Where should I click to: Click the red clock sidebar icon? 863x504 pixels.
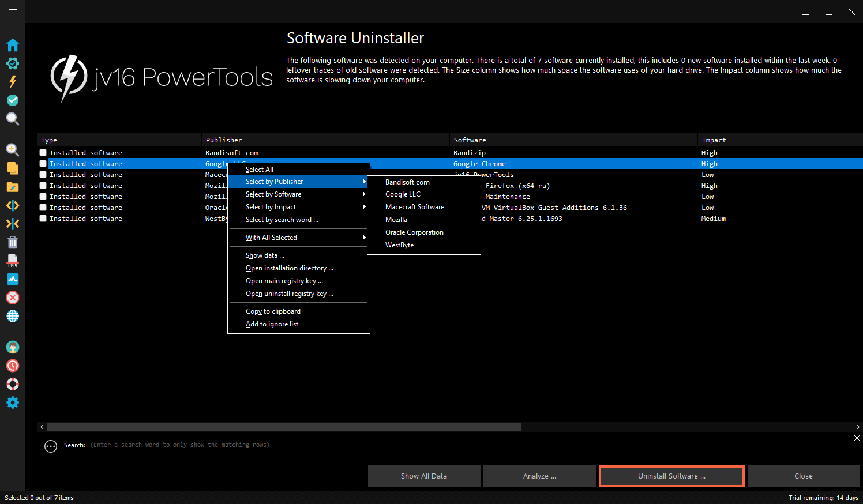pyautogui.click(x=13, y=366)
